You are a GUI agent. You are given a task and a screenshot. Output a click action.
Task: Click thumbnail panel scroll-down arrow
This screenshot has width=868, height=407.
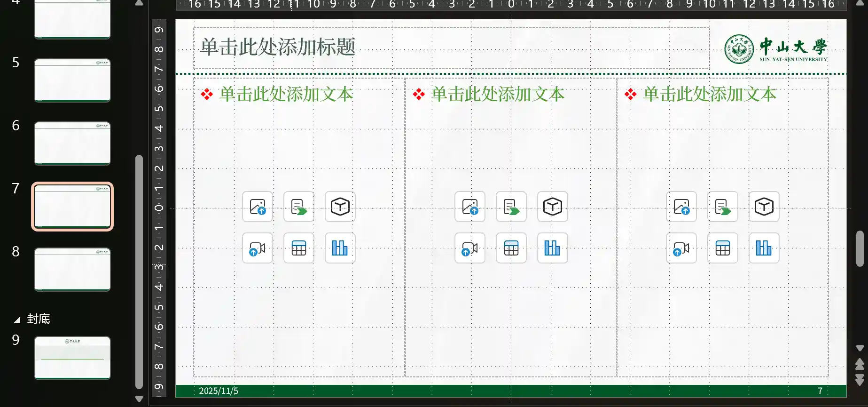[x=139, y=399]
